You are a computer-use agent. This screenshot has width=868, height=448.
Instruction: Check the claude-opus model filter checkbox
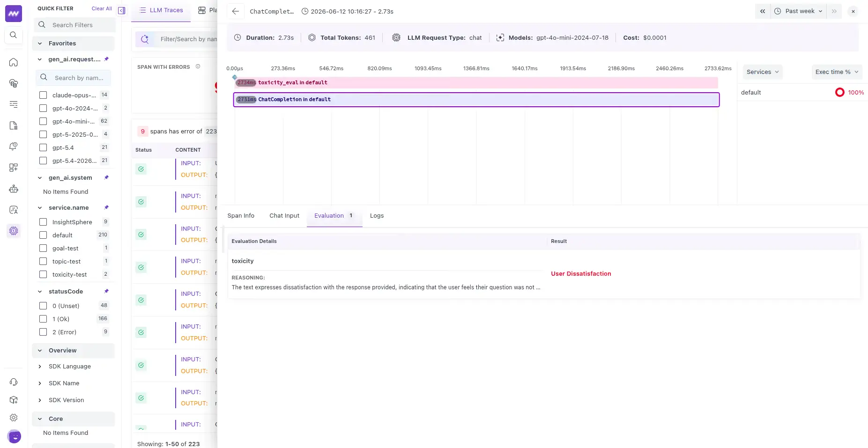tap(43, 95)
